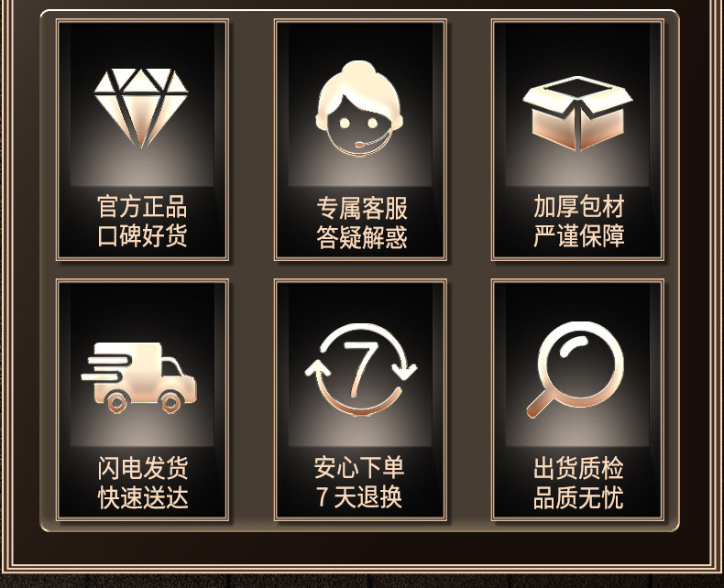724x588 pixels.
Task: Click the diamond icon
Action: click(141, 108)
